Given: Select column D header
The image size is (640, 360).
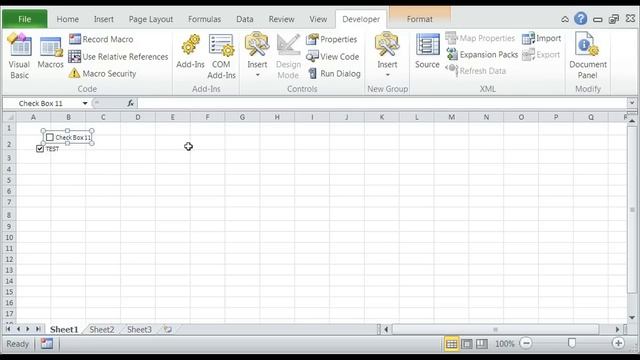Looking at the screenshot, I should tap(138, 117).
